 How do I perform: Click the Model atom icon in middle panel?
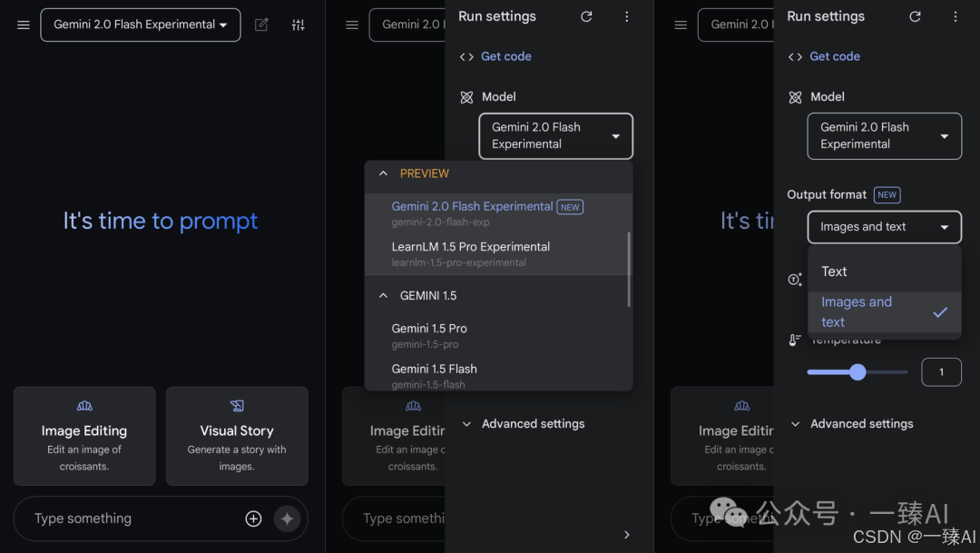466,97
